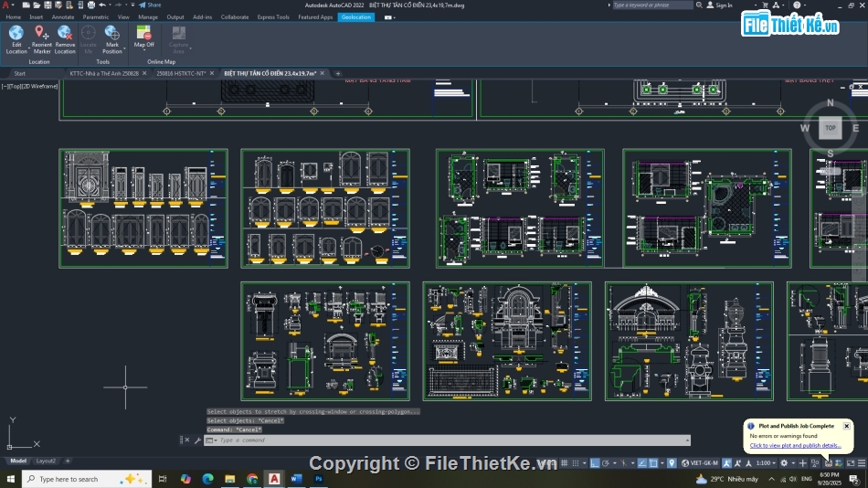Click the Mark Position icon
The width and height of the screenshot is (868, 488).
click(x=111, y=34)
